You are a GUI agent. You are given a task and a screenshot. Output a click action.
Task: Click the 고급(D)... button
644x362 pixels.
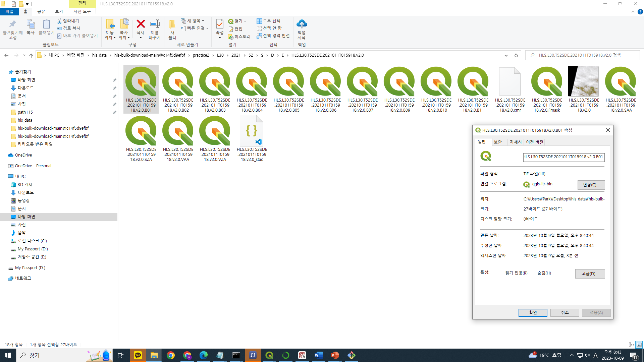pyautogui.click(x=590, y=274)
